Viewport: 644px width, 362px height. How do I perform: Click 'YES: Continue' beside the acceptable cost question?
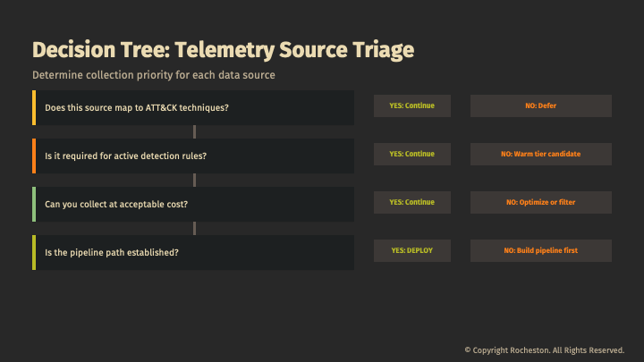[x=411, y=202]
